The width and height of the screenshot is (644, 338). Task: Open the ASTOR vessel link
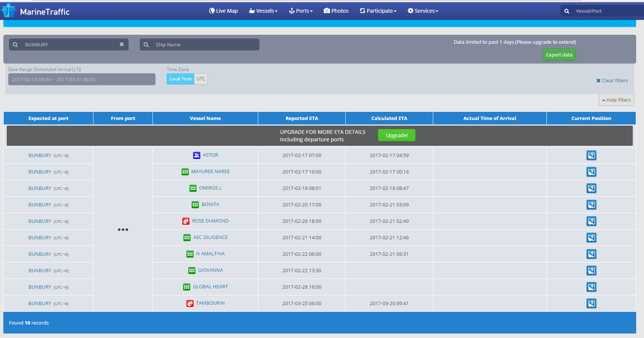click(210, 155)
